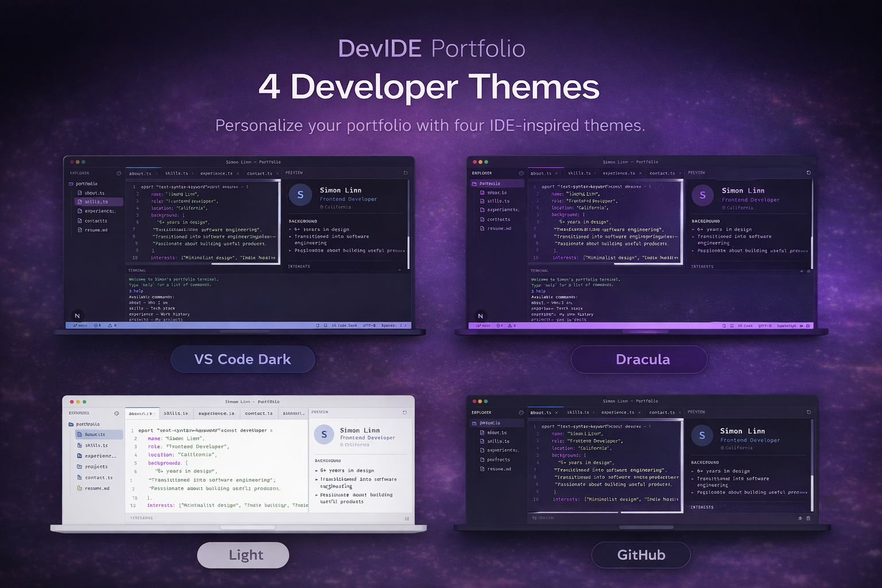Open the experience.ts tab in VS Code Dark window
Image resolution: width=882 pixels, height=588 pixels.
(216, 173)
